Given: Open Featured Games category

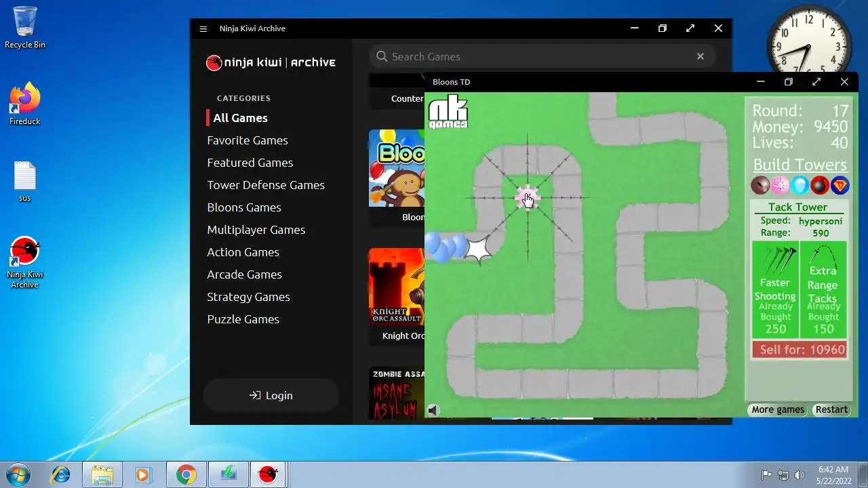Looking at the screenshot, I should click(250, 163).
